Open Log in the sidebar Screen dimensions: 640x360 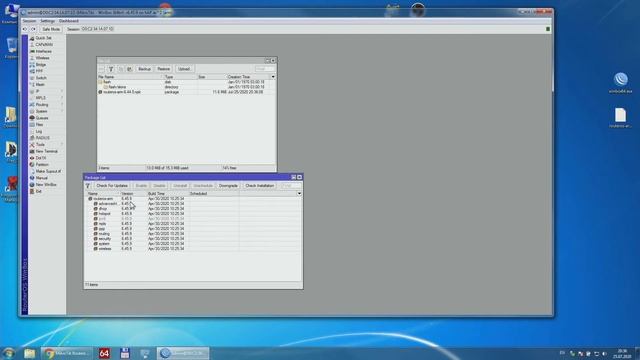39,131
